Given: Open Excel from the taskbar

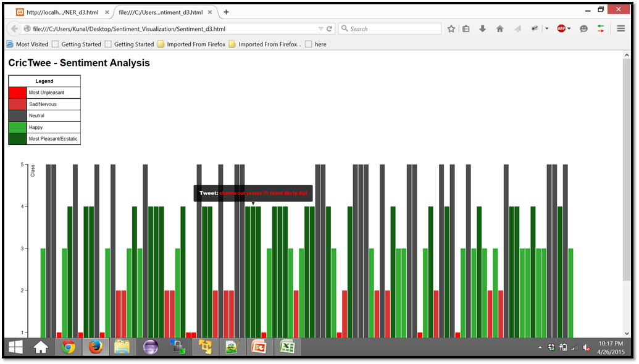Looking at the screenshot, I should click(x=287, y=347).
